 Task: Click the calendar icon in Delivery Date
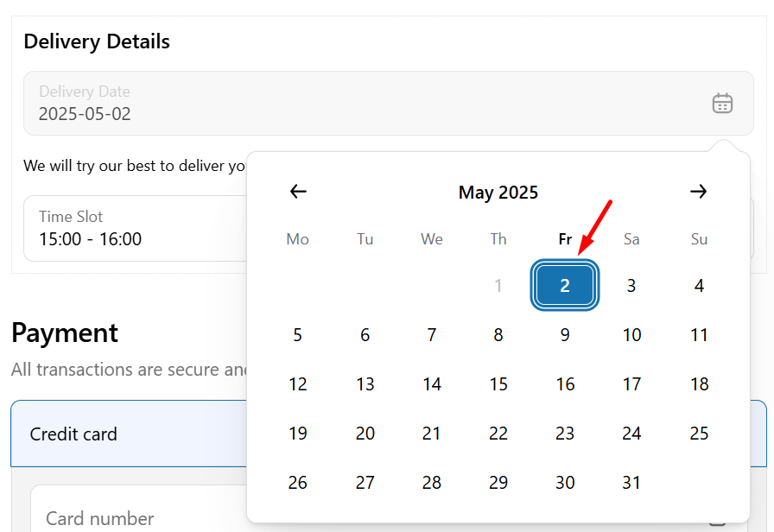[722, 104]
